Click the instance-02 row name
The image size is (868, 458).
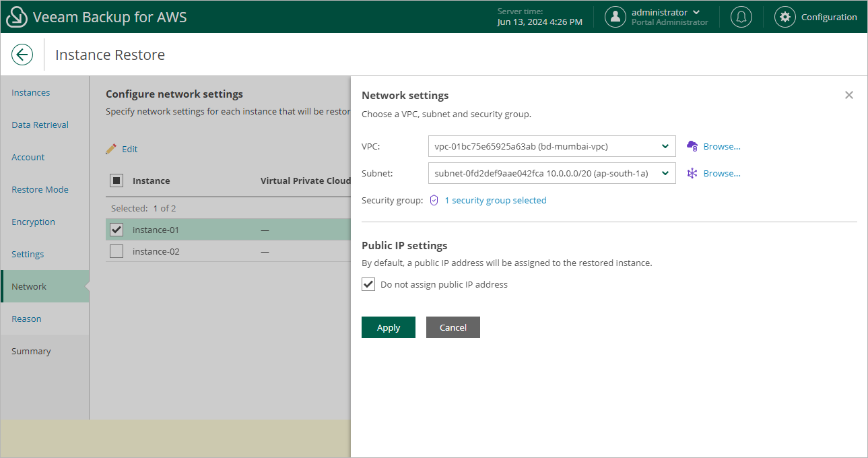tap(156, 251)
